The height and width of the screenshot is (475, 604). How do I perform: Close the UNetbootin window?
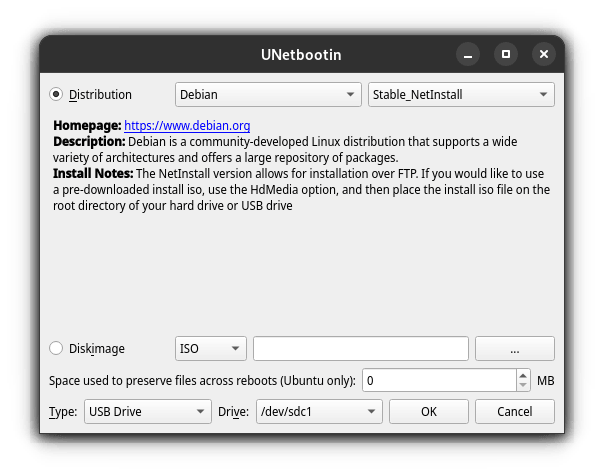point(543,54)
